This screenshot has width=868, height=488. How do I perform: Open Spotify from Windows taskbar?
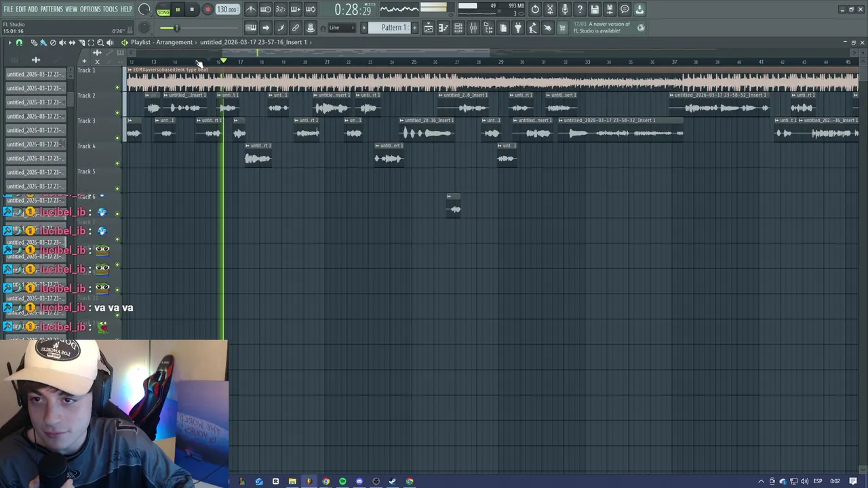342,481
